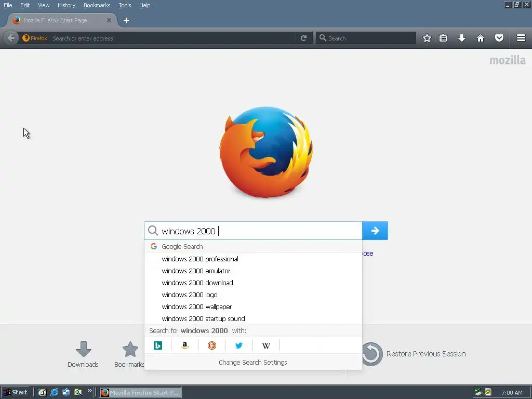The height and width of the screenshot is (399, 532).
Task: Open the File menu
Action: (8, 5)
